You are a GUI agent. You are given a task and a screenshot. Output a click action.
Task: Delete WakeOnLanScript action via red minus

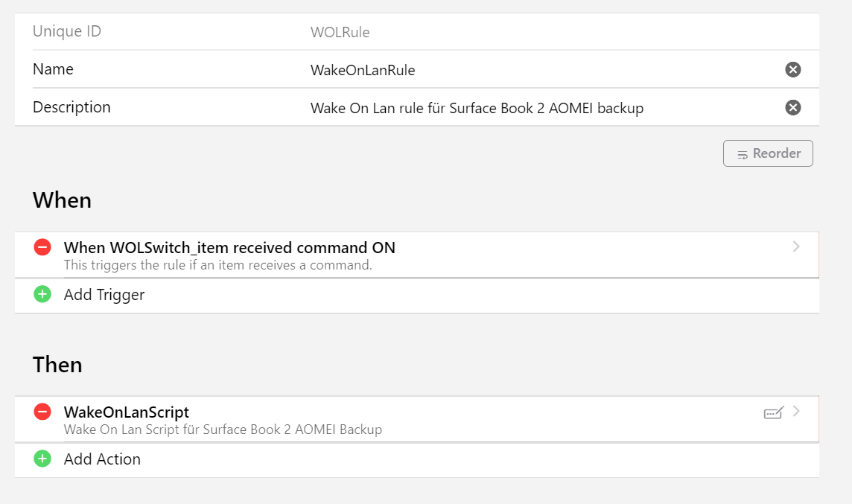(x=42, y=412)
